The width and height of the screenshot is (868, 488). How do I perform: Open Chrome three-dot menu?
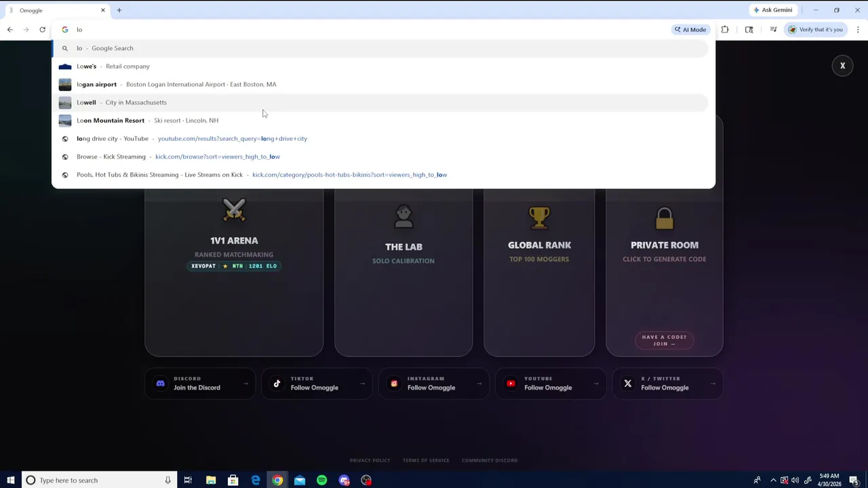858,29
